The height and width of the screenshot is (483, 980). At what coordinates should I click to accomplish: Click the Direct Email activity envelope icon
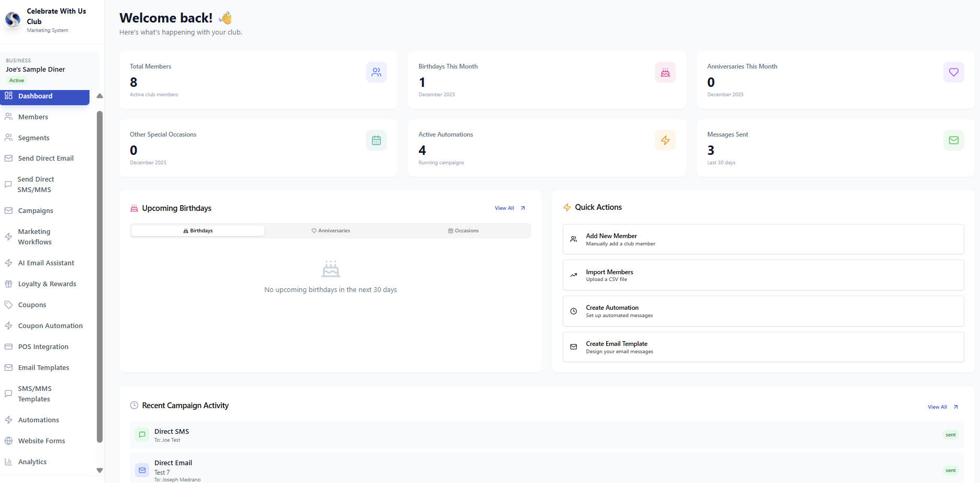coord(142,470)
